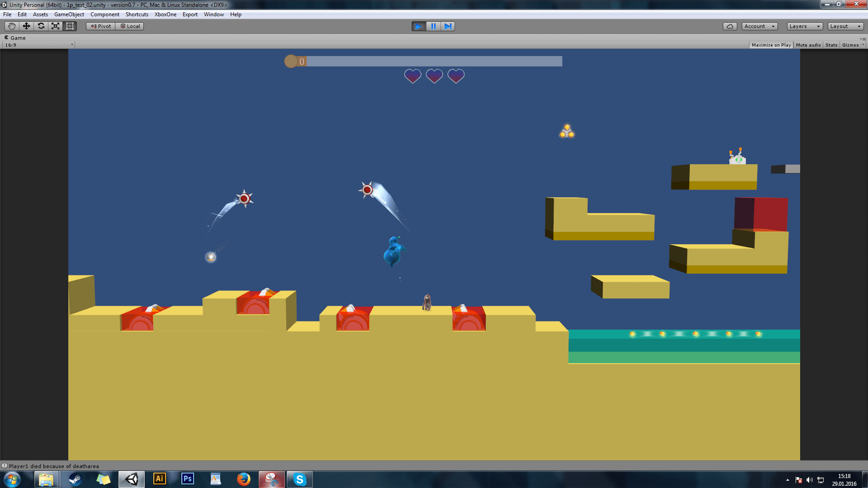868x488 pixels.
Task: Open the Layout dropdown
Action: click(845, 26)
